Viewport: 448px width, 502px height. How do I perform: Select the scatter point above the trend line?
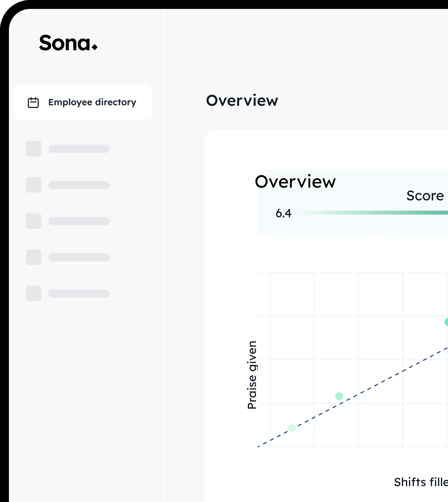pos(339,396)
